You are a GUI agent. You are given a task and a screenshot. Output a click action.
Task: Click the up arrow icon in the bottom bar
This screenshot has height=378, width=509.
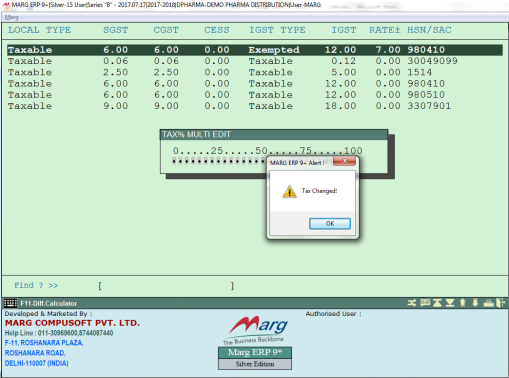[x=463, y=303]
